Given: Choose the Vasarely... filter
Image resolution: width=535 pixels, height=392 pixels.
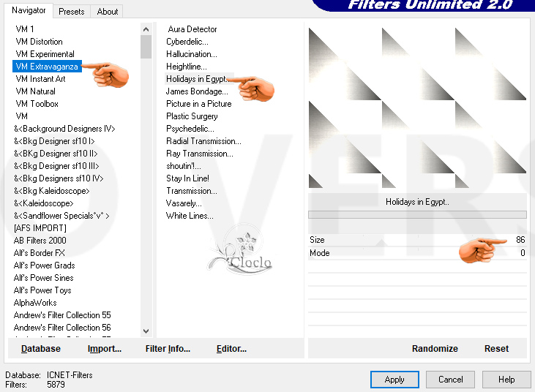Looking at the screenshot, I should 184,203.
